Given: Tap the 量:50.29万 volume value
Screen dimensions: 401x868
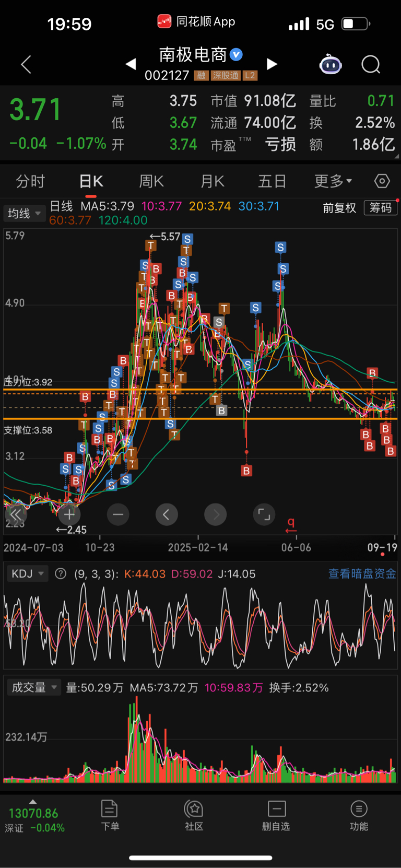Looking at the screenshot, I should point(95,688).
